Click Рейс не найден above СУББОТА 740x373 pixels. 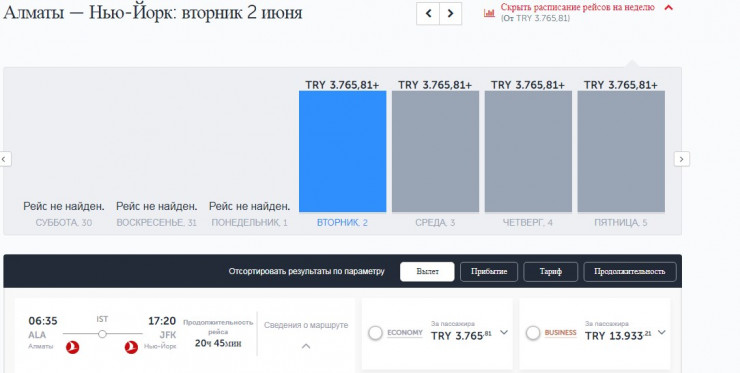(x=64, y=206)
